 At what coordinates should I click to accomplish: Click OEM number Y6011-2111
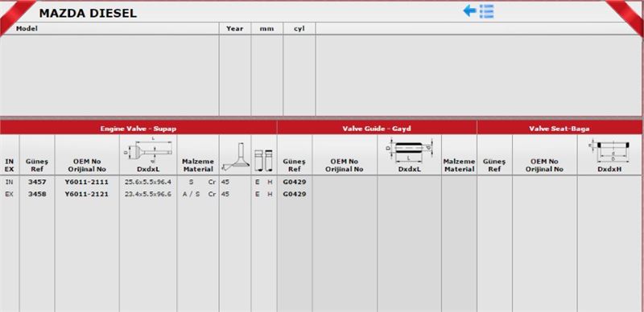point(87,182)
